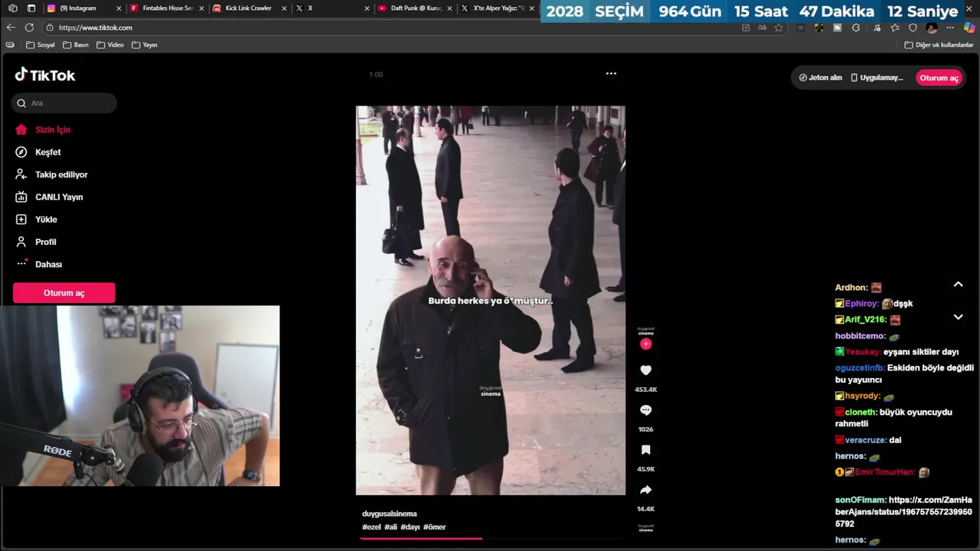Screen dimensions: 980x551
Task: Open duygusalsinema avatar beside the video
Action: [x=645, y=331]
